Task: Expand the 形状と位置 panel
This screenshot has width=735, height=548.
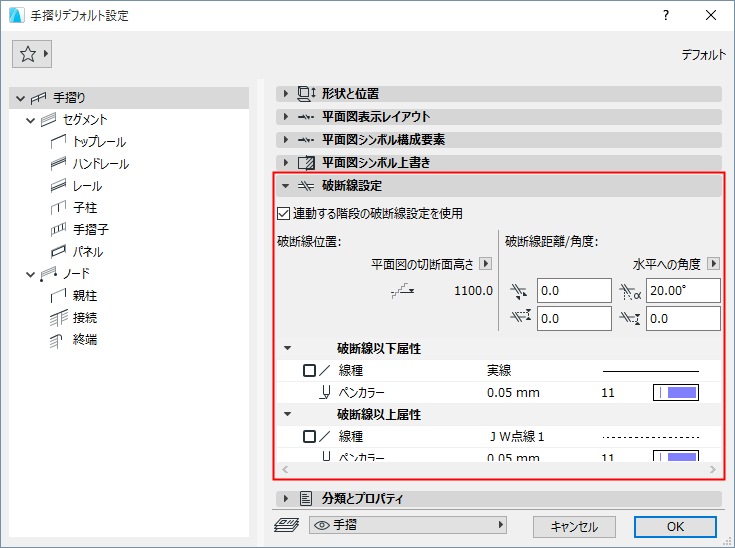Action: [285, 93]
